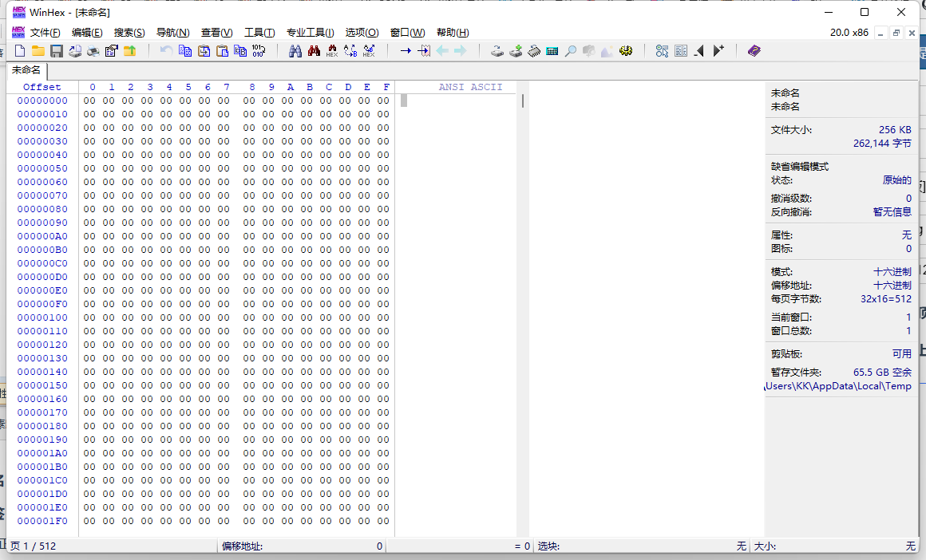Click the New file icon
This screenshot has height=560, width=926.
[20, 51]
